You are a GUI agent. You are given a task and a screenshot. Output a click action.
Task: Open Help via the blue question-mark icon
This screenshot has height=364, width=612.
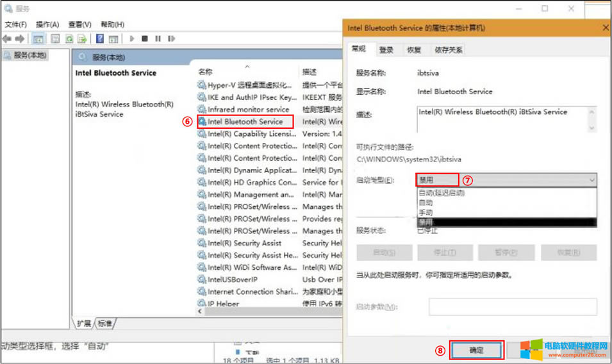tap(100, 38)
